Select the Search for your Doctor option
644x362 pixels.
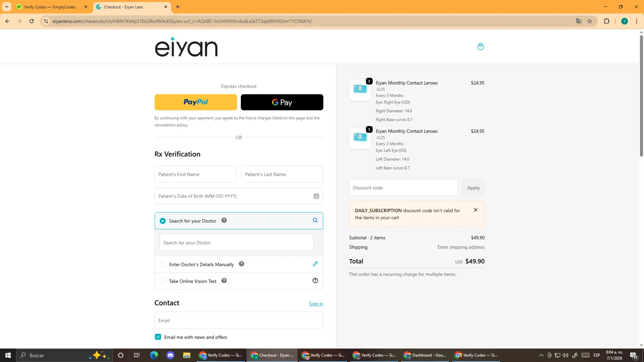click(163, 221)
